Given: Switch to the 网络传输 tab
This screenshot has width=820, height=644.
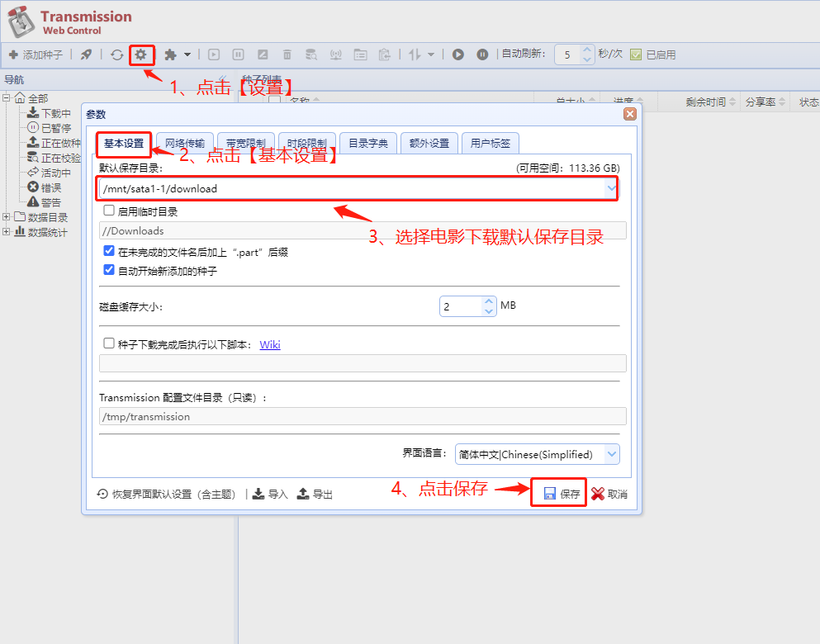Looking at the screenshot, I should [x=185, y=143].
